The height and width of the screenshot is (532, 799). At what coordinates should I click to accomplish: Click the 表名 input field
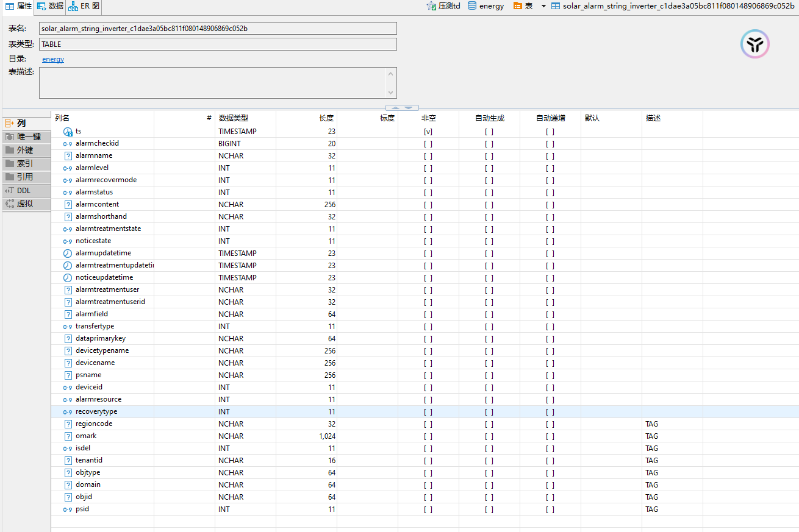218,29
